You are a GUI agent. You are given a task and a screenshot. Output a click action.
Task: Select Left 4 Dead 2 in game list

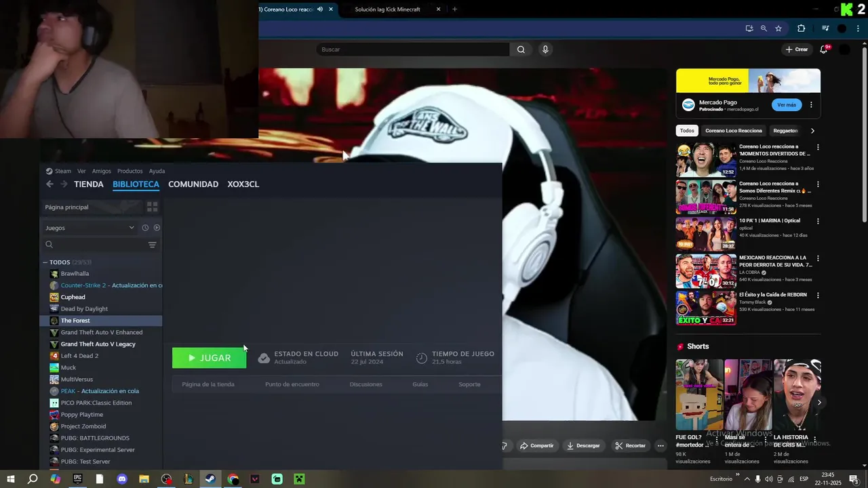(x=79, y=356)
